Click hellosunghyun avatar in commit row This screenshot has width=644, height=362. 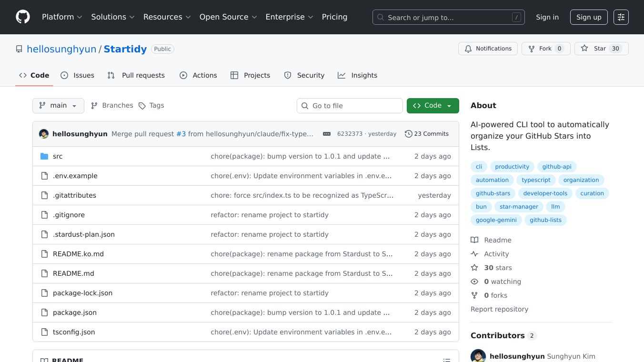click(44, 134)
